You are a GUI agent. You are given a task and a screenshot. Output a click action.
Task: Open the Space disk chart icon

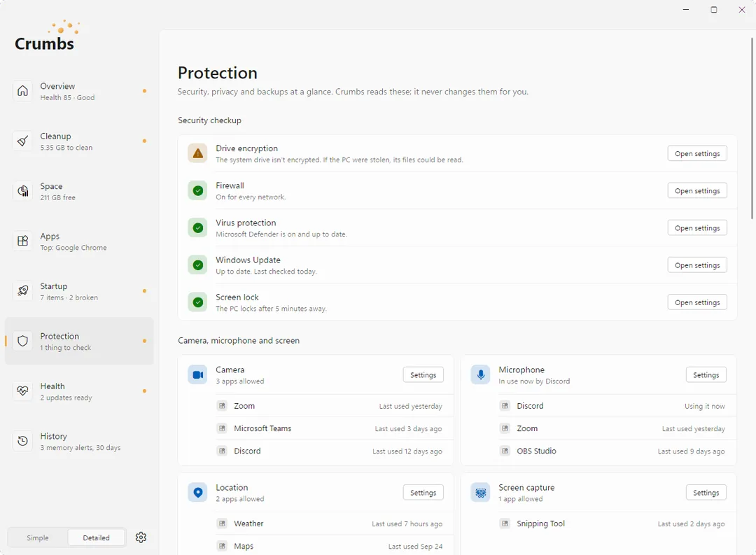pos(22,191)
